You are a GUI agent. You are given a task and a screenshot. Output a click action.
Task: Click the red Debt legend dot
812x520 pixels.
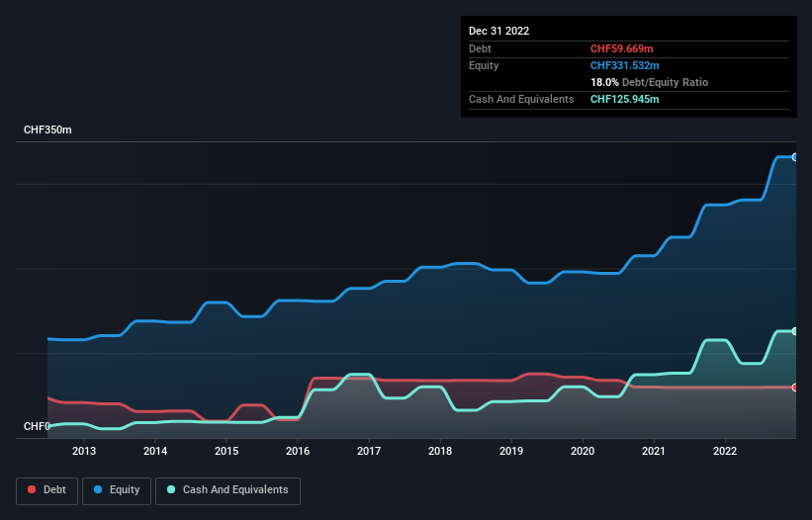(32, 489)
